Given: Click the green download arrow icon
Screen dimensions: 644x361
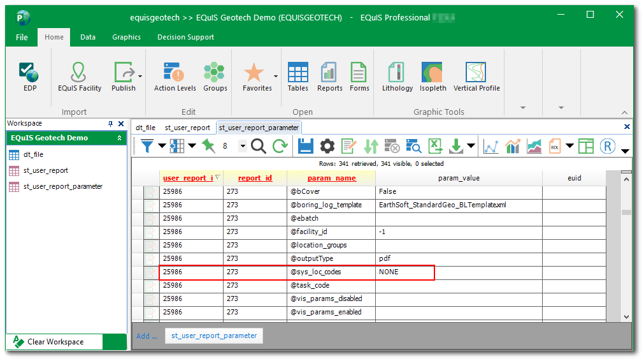Looking at the screenshot, I should [x=456, y=146].
